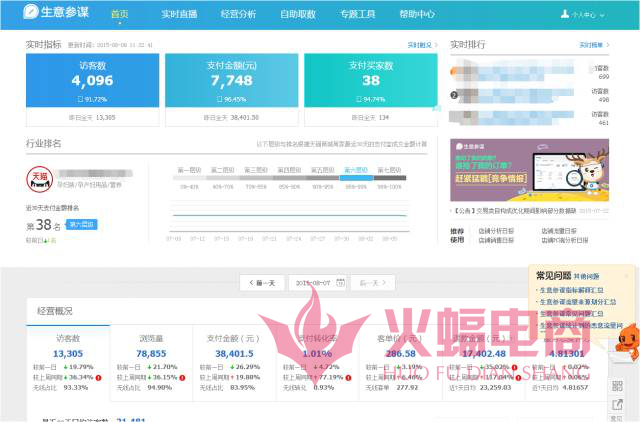
Task: Expand the 个人中心 dropdown arrow
Action: pos(602,16)
